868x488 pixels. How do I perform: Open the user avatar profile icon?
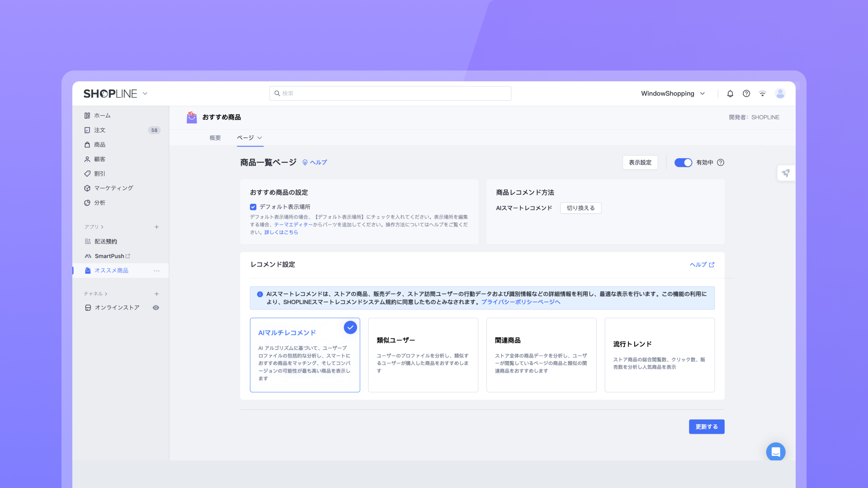pos(780,94)
